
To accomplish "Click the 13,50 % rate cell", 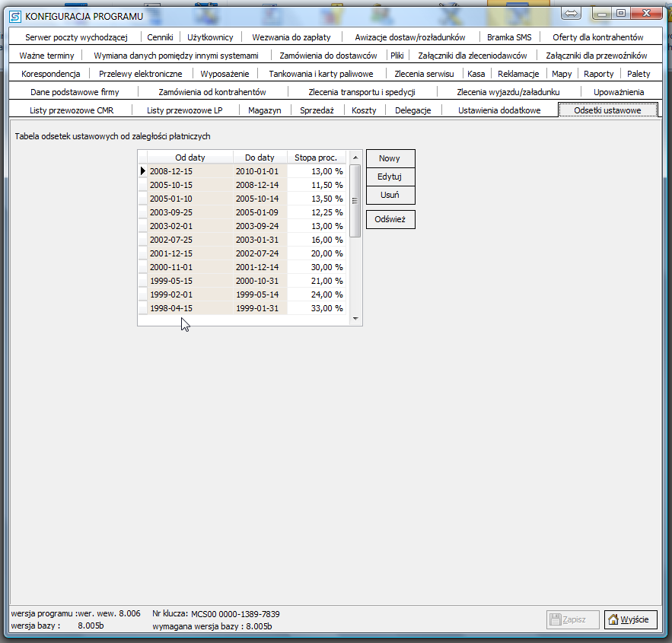I will tap(317, 199).
